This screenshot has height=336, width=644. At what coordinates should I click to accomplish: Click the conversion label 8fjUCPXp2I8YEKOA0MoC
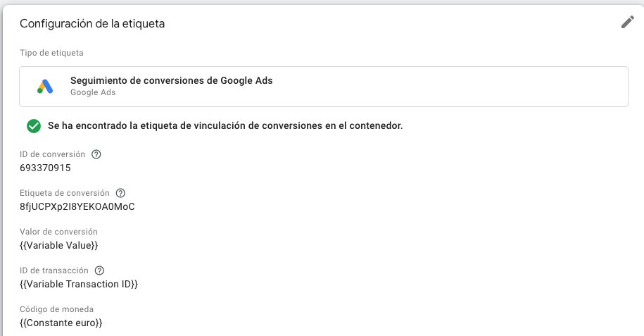pos(77,206)
